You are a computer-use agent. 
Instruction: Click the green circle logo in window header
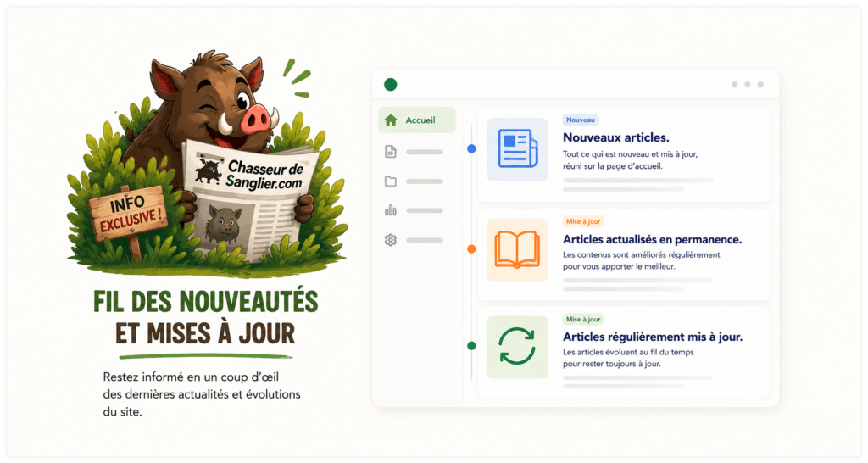pos(390,85)
